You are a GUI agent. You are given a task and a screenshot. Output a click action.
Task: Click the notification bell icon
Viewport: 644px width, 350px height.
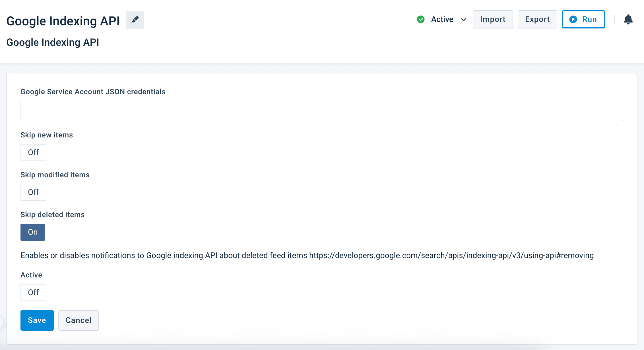pos(628,19)
